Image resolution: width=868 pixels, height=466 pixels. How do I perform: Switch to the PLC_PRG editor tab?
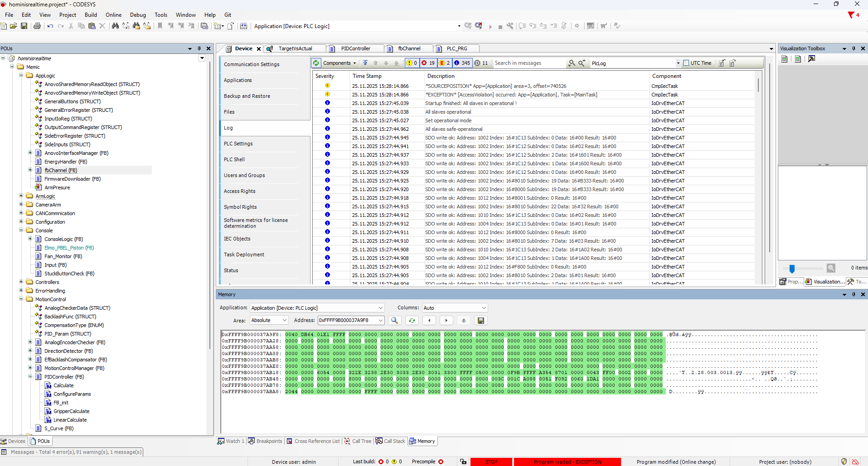coord(456,48)
